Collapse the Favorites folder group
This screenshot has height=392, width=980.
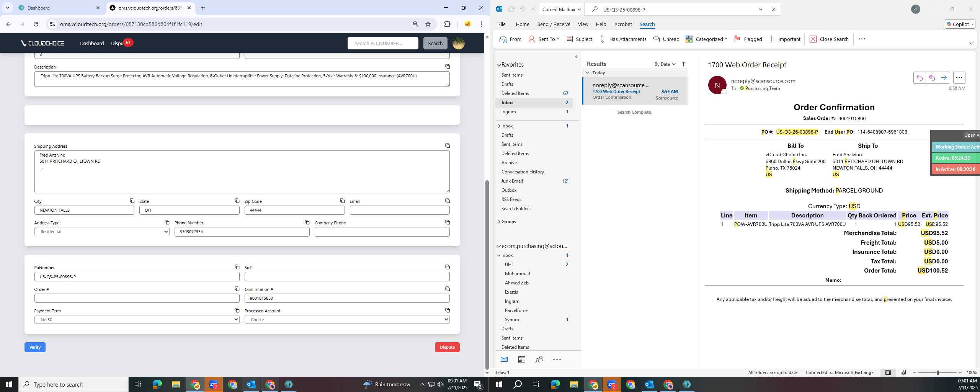499,65
